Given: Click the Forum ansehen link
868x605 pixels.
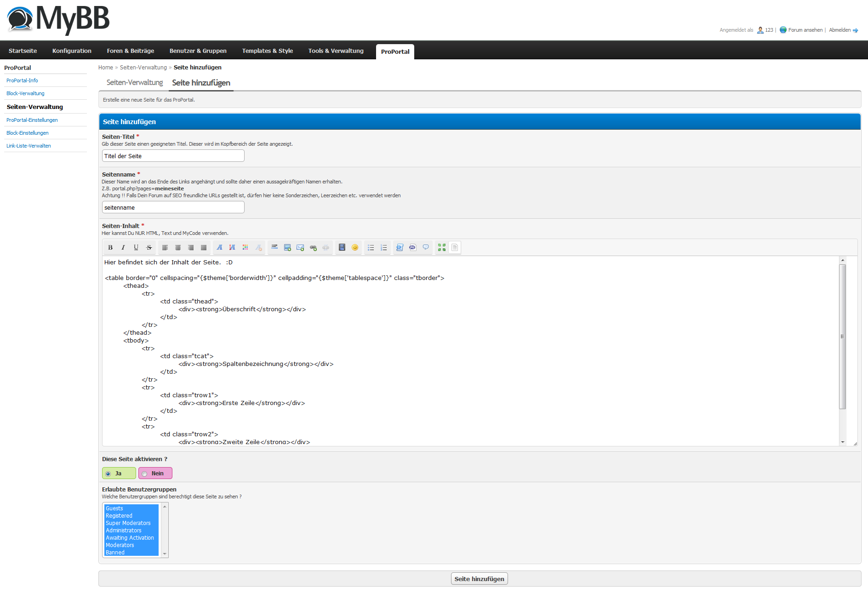Looking at the screenshot, I should coord(805,30).
